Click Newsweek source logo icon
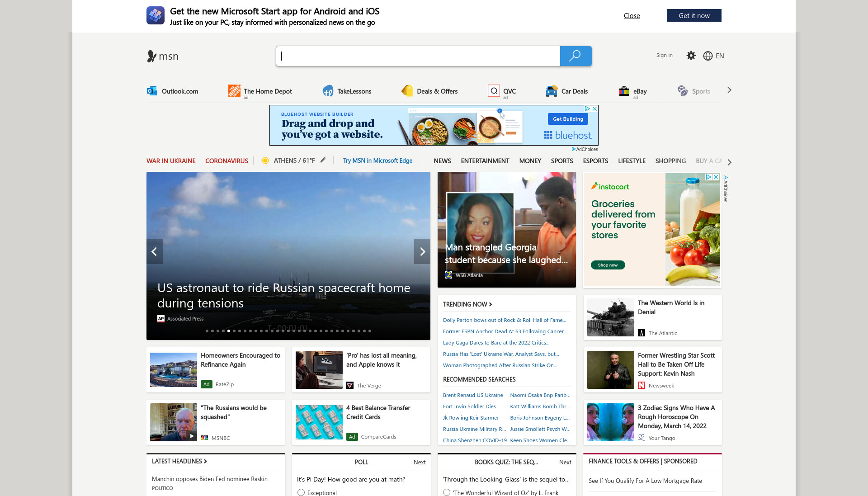Image resolution: width=868 pixels, height=496 pixels. pos(642,385)
